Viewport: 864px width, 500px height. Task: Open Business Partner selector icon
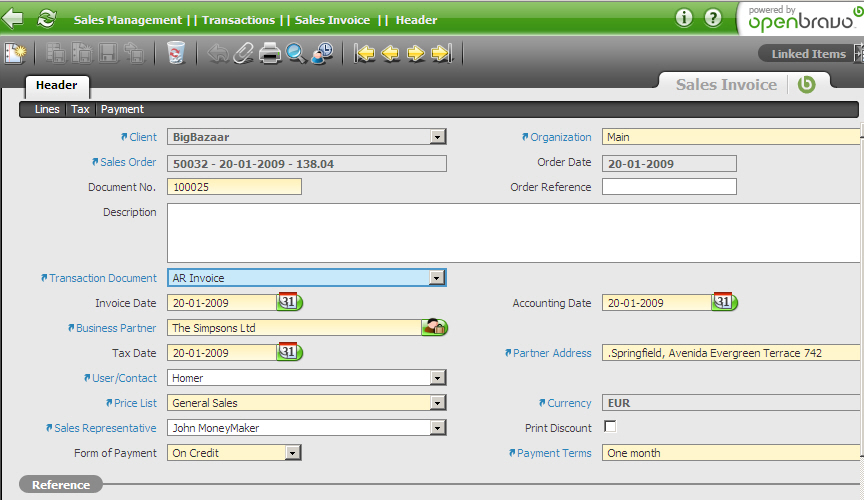pyautogui.click(x=435, y=327)
